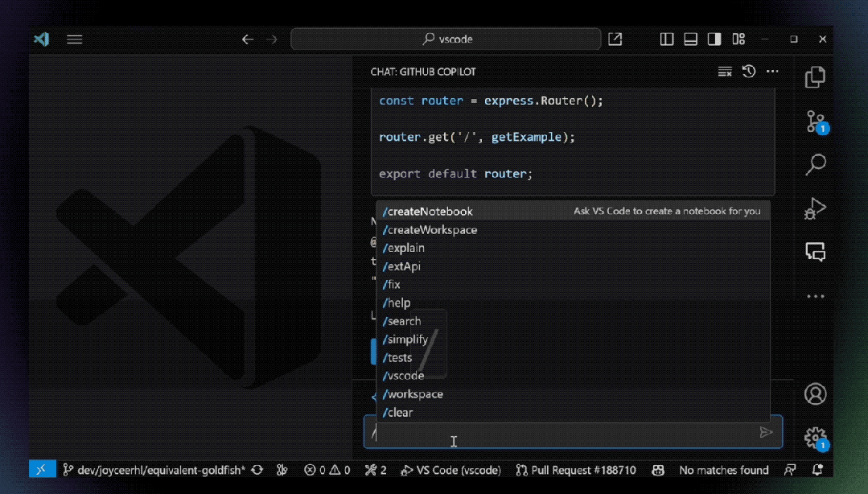Click router.get getExample code line
Image resolution: width=868 pixels, height=494 pixels.
point(477,137)
